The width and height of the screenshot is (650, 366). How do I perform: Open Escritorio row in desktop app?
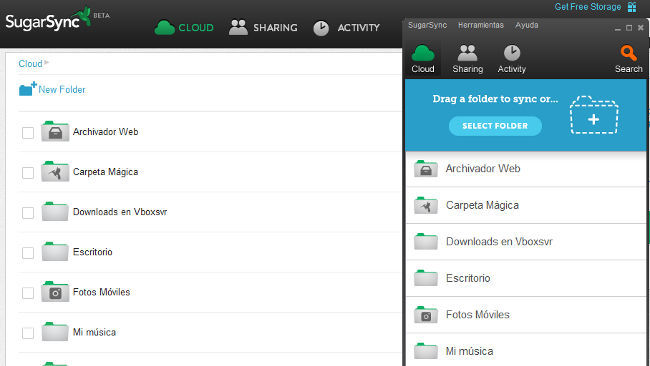526,278
